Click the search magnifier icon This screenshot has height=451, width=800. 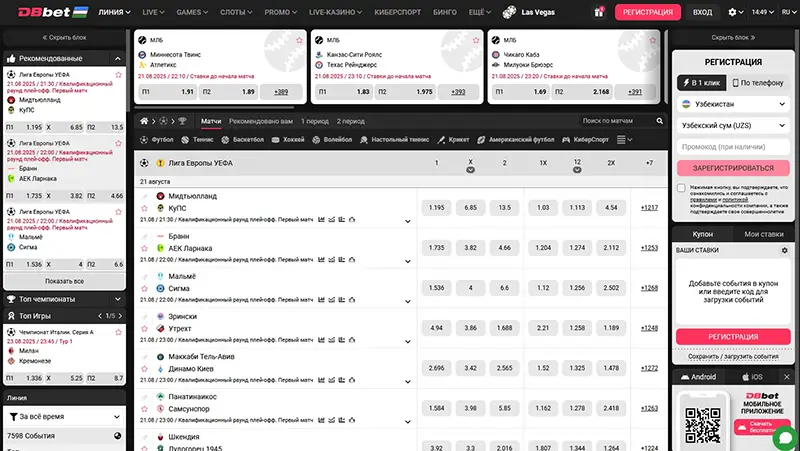point(659,121)
